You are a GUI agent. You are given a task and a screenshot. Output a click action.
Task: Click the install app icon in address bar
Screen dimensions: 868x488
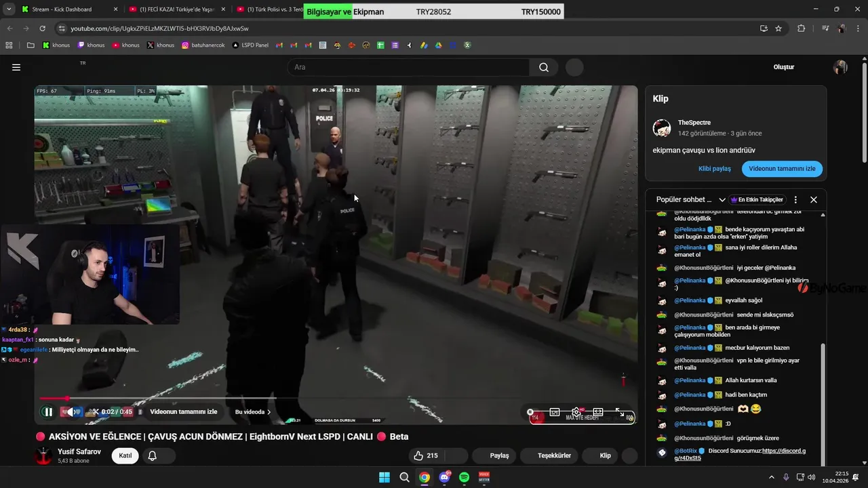point(764,28)
